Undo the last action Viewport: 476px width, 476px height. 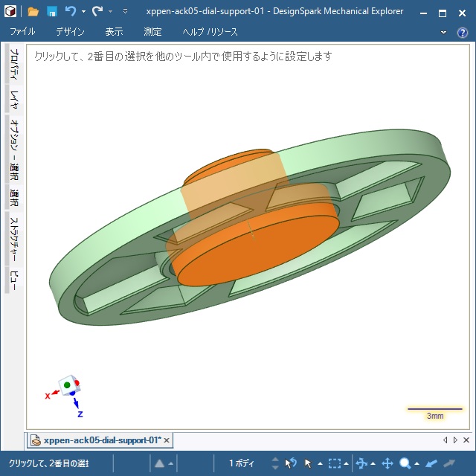coord(71,11)
